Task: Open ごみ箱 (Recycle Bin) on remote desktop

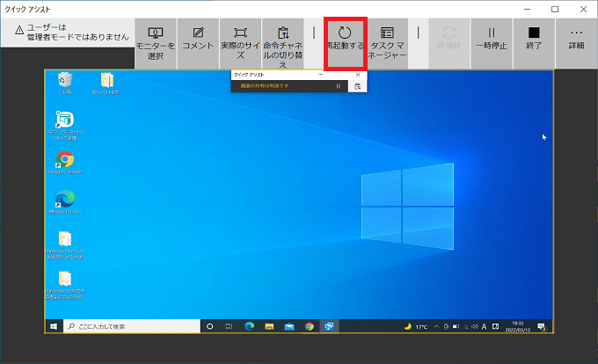Action: 64,84
